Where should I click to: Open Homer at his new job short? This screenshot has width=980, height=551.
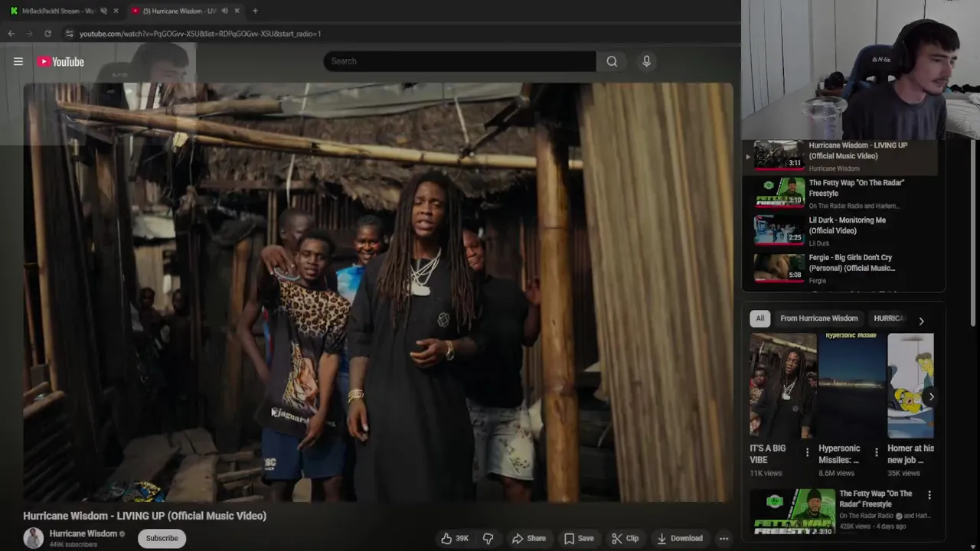pyautogui.click(x=910, y=386)
